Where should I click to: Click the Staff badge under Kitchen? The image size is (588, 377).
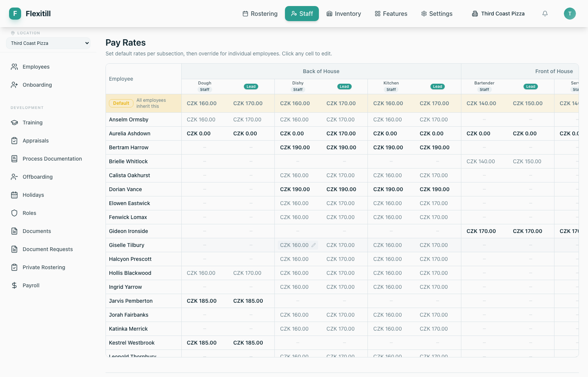(391, 89)
